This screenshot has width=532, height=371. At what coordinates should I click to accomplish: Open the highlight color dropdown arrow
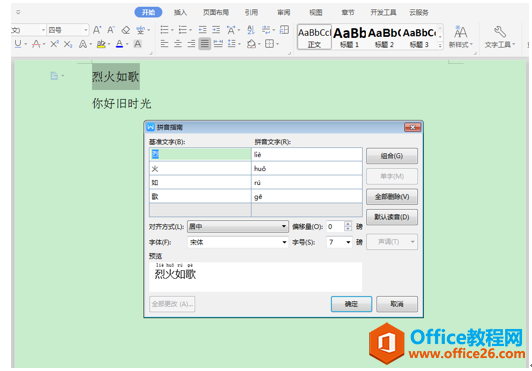click(x=109, y=44)
